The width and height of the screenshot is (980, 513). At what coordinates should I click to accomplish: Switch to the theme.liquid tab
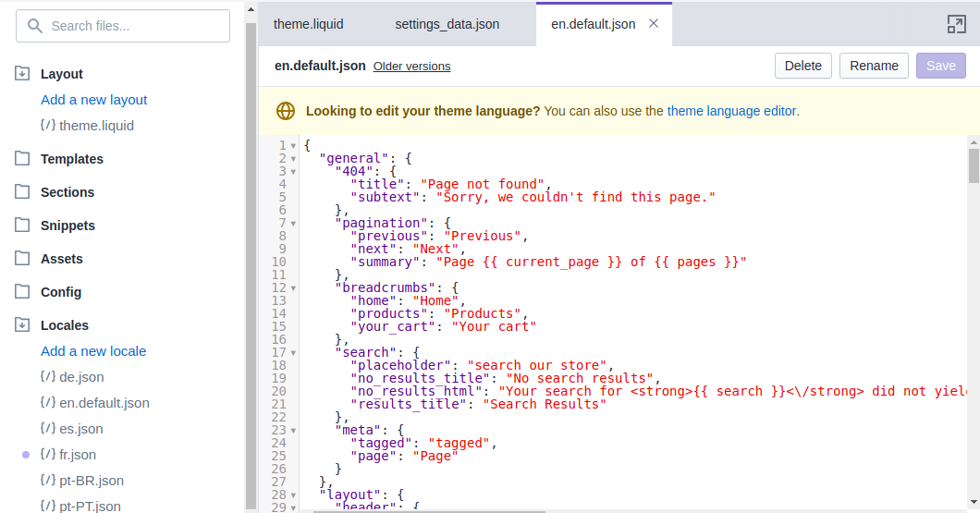tap(308, 24)
